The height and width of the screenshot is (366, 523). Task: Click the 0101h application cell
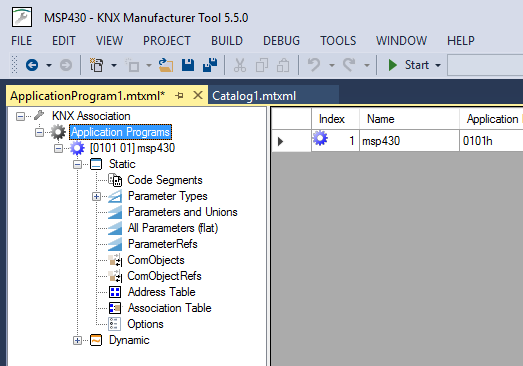click(x=491, y=141)
